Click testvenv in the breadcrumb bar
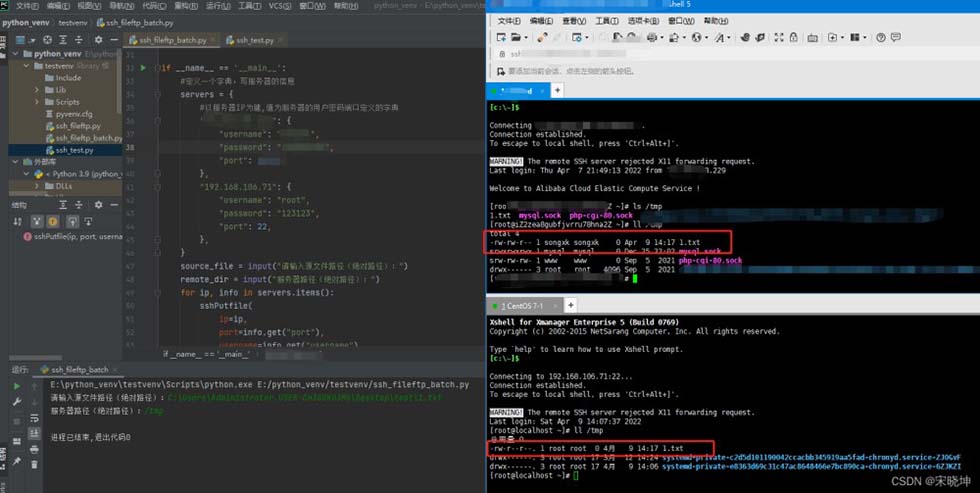Screen dimensions: 980x493 tap(72, 22)
